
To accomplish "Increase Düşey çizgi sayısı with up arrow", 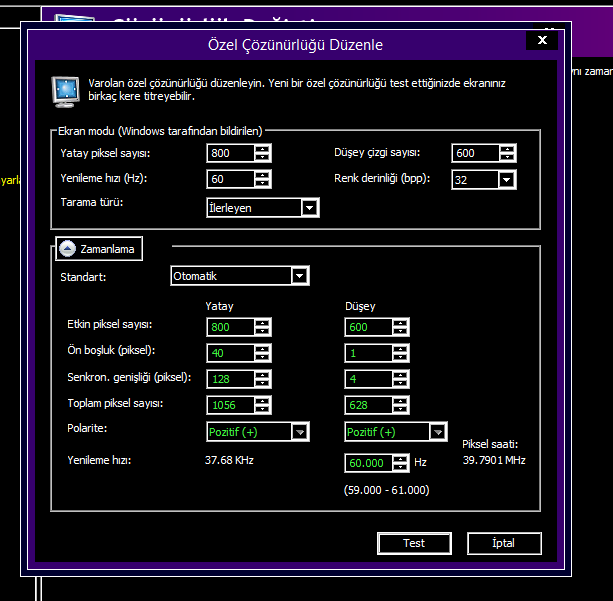I will pyautogui.click(x=507, y=149).
